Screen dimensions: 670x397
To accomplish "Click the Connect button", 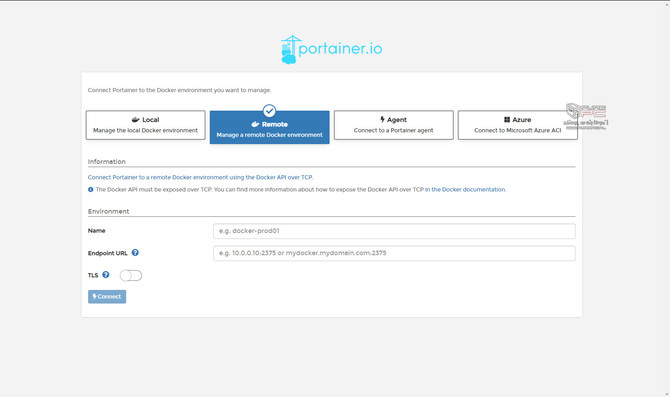I will [x=107, y=297].
